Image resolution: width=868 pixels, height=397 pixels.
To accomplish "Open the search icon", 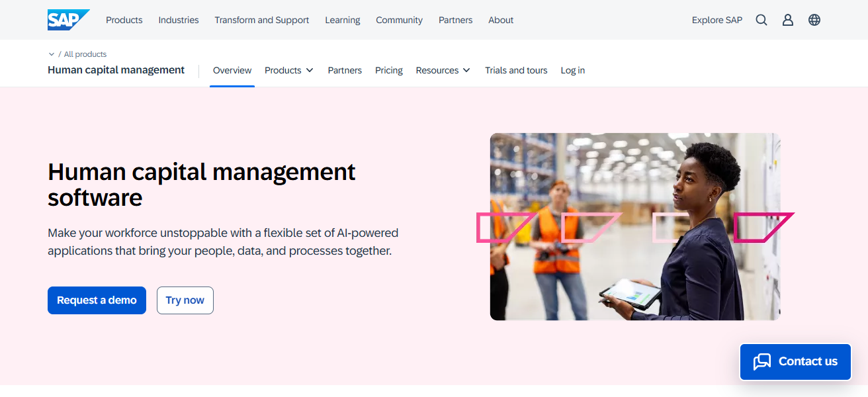I will coord(761,20).
